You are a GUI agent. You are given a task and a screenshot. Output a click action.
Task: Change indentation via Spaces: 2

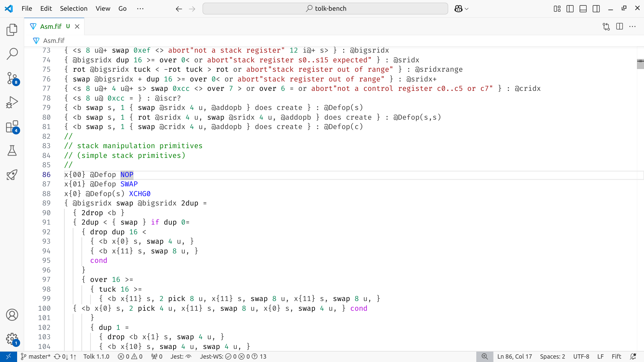click(552, 357)
